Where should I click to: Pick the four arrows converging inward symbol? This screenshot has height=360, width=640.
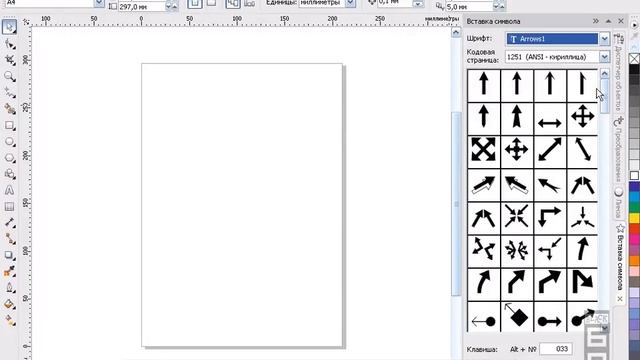click(516, 216)
